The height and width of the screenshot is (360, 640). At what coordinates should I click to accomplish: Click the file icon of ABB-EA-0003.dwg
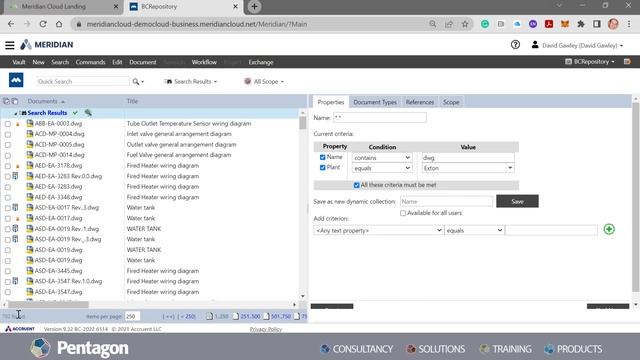point(30,123)
